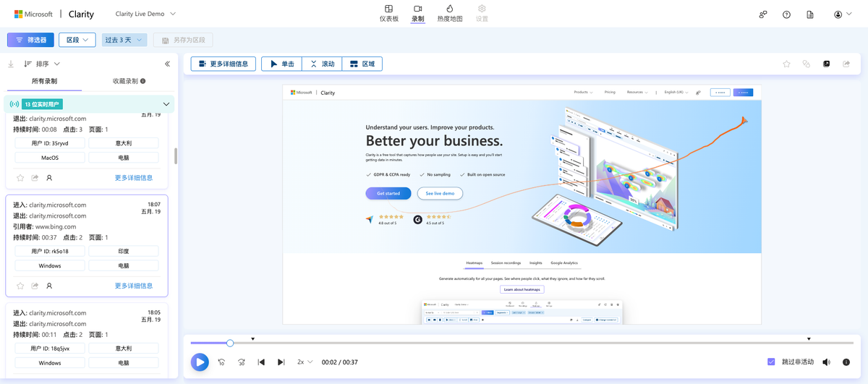Click the recorded page preview
This screenshot has width=868, height=384.
point(522,205)
